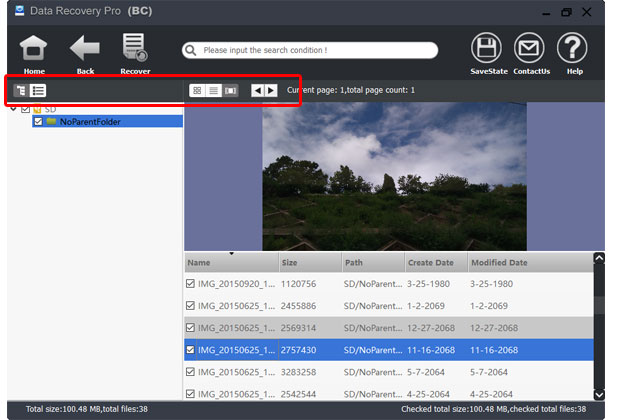Screen dimensions: 620x420
Task: Click the file list scrollbar down arrow
Action: coord(599,395)
